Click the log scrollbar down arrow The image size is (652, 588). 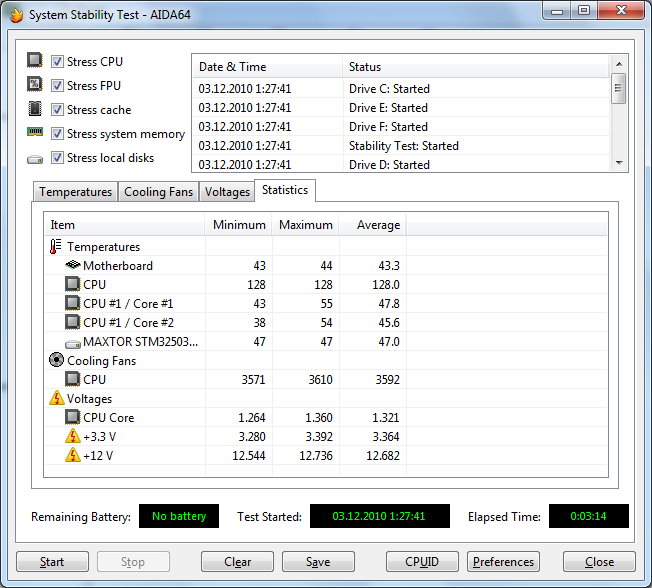coord(619,163)
